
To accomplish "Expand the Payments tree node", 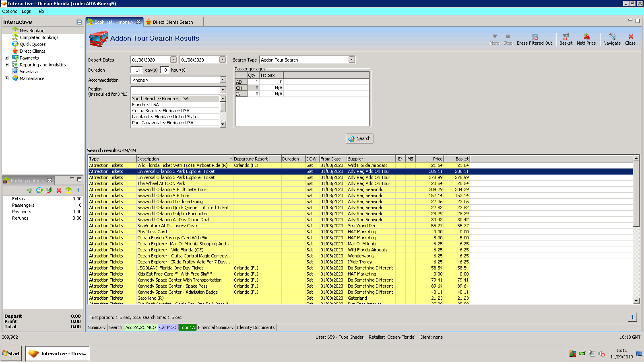I will 6,58.
